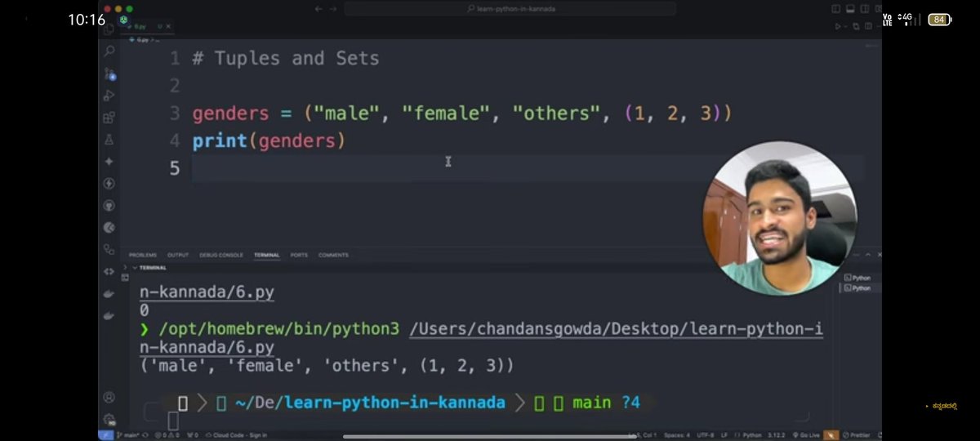Screen dimensions: 980x441
Task: Switch to the PROBLEMS panel tab
Action: click(x=143, y=255)
